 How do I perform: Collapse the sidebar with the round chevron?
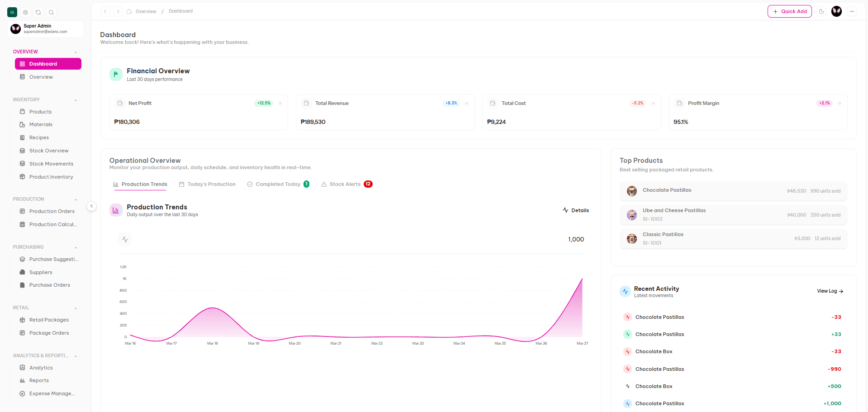[91, 206]
